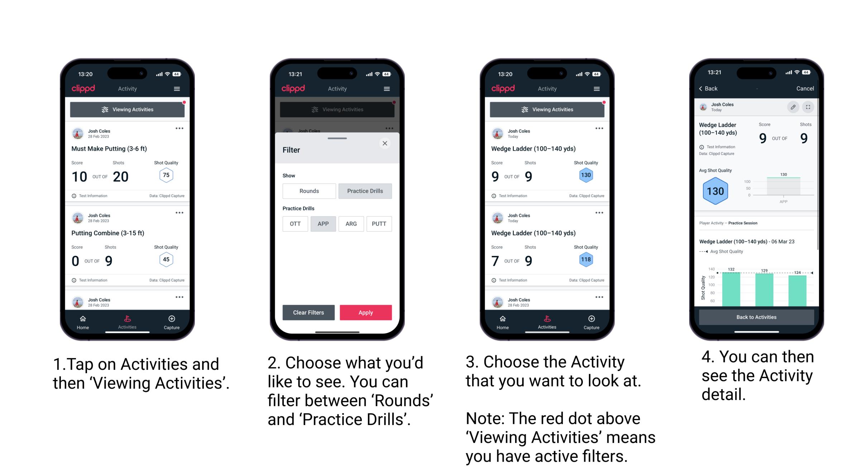The width and height of the screenshot is (868, 467).
Task: Tap the Activities icon in bottom nav
Action: pos(127,321)
